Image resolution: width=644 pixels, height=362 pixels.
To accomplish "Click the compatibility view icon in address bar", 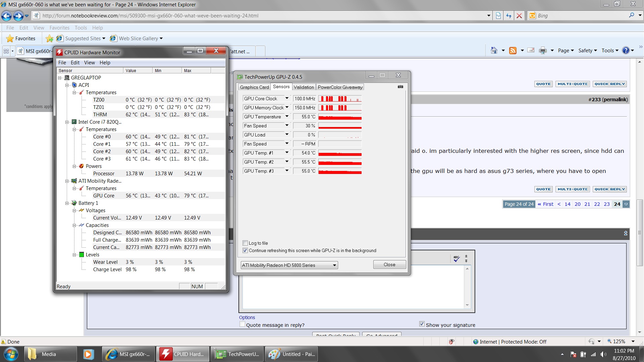I will pos(498,16).
